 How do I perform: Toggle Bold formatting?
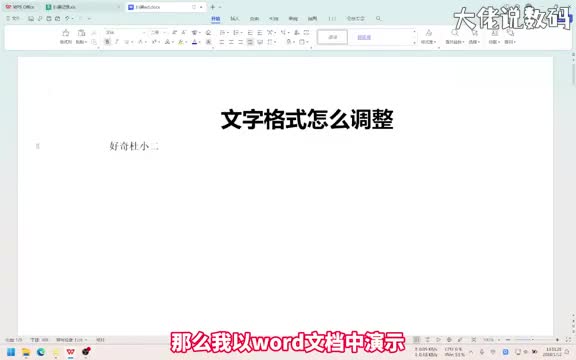[107, 42]
